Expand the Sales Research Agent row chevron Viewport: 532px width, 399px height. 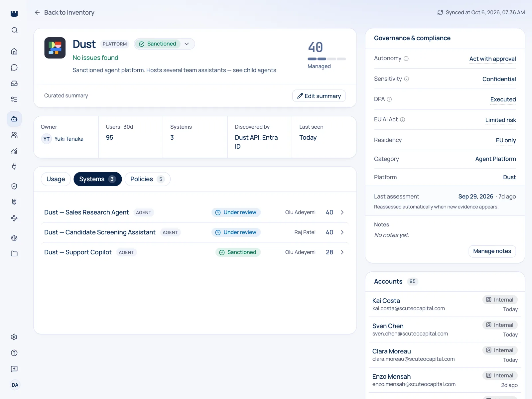[342, 212]
